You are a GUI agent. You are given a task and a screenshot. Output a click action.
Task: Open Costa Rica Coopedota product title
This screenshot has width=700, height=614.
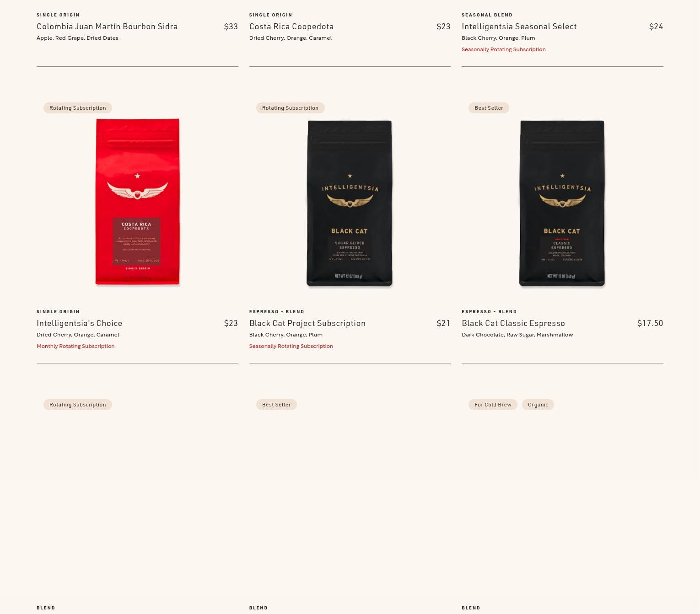tap(291, 27)
